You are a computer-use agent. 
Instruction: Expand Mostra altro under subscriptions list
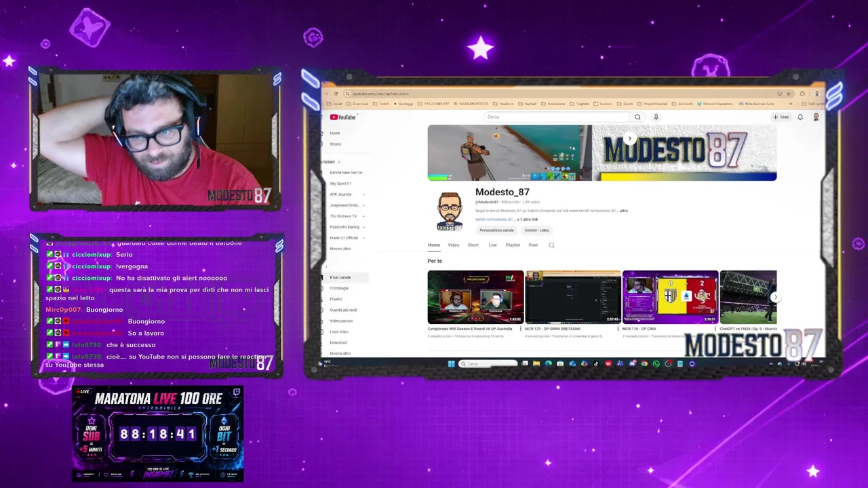[340, 249]
